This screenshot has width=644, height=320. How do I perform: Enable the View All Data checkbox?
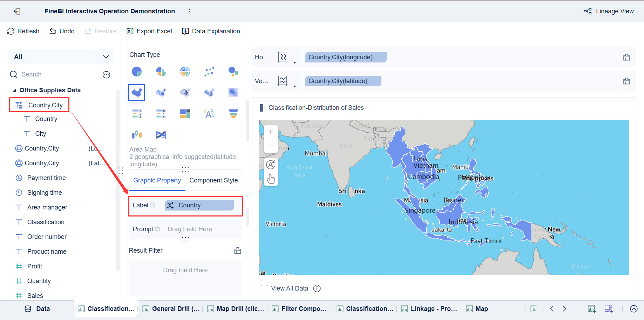pyautogui.click(x=265, y=288)
